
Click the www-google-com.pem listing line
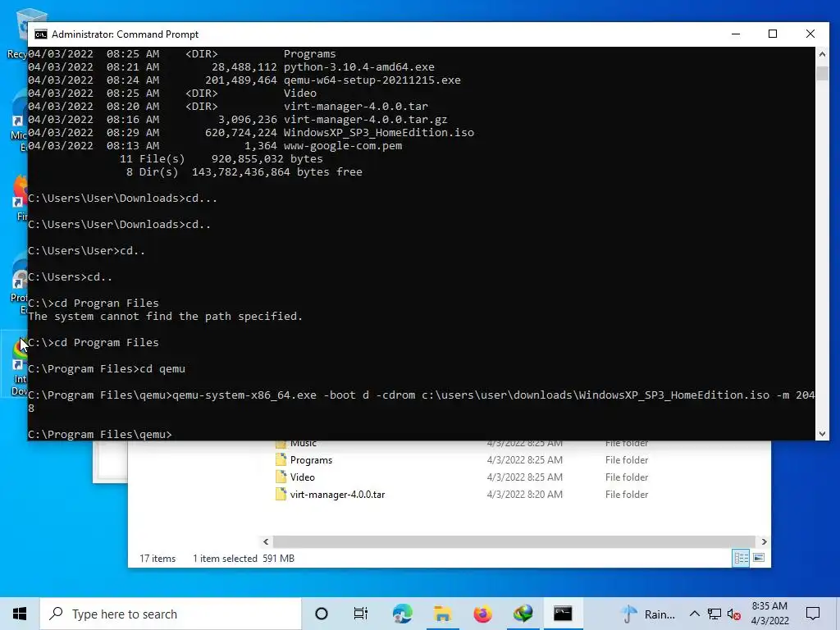click(215, 146)
